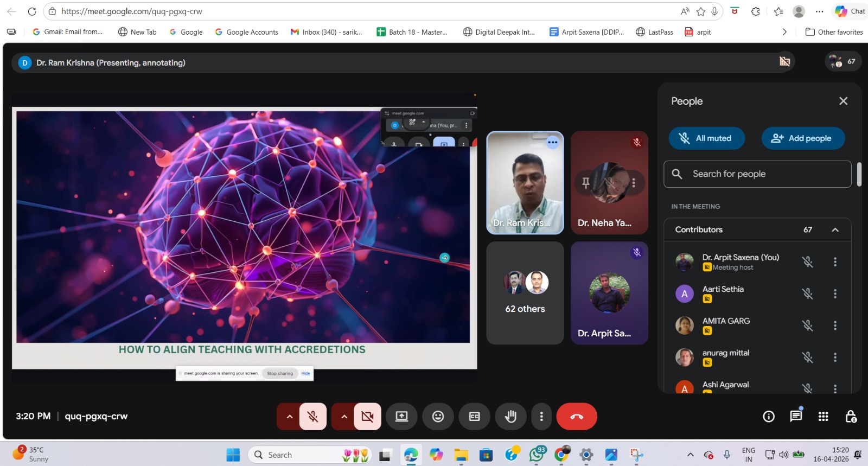Expand video settings arrow beside camera
Viewport: 868px width, 466px height.
pos(344,417)
